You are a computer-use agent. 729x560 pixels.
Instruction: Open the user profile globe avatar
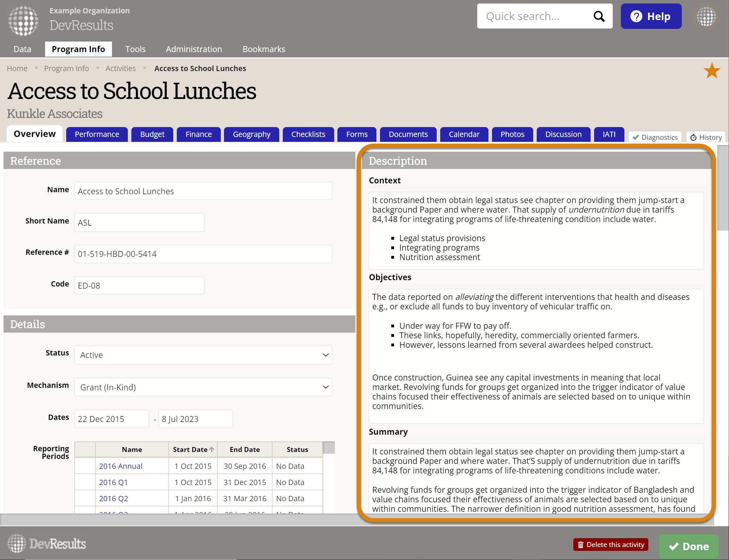point(706,17)
